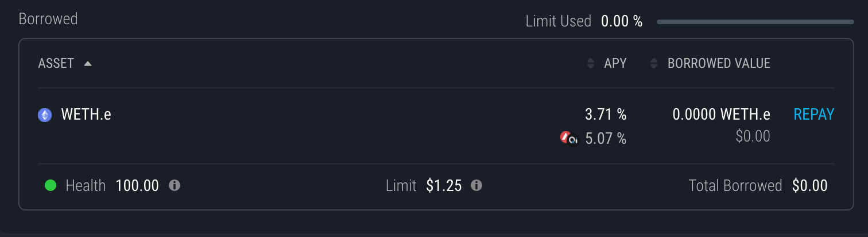Click the Total Borrowed $0.00 value

[x=810, y=186]
